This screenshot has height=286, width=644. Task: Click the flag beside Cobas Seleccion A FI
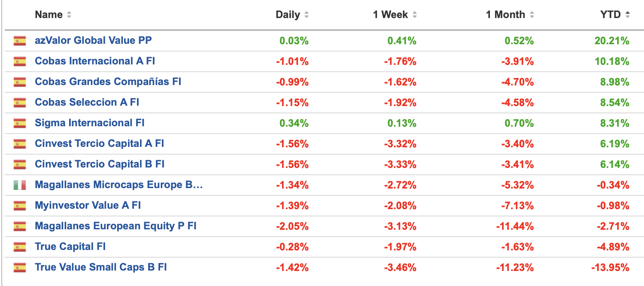coord(19,103)
